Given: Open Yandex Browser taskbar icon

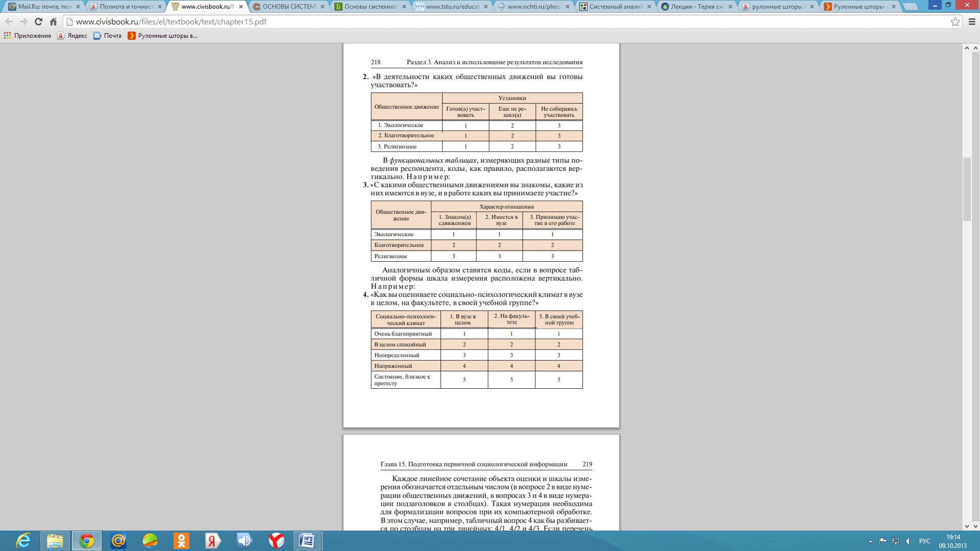Looking at the screenshot, I should click(276, 541).
